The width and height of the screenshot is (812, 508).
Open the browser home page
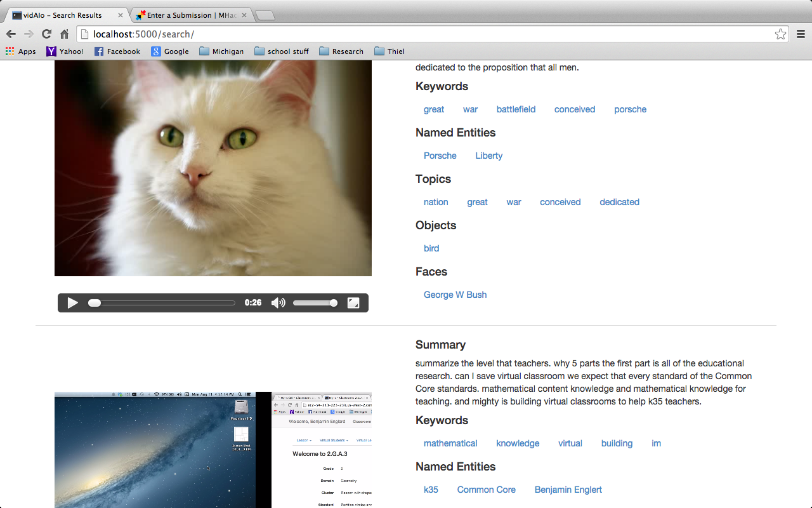[x=64, y=34]
